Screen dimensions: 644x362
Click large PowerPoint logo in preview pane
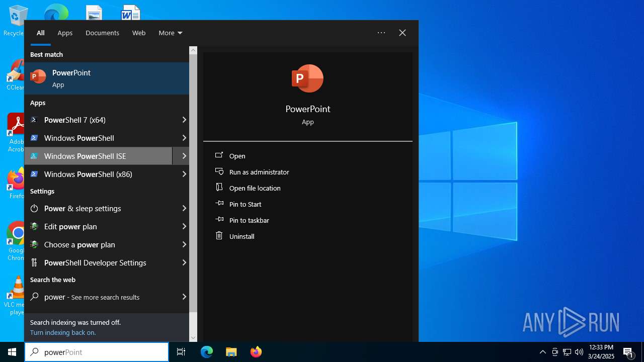click(307, 78)
